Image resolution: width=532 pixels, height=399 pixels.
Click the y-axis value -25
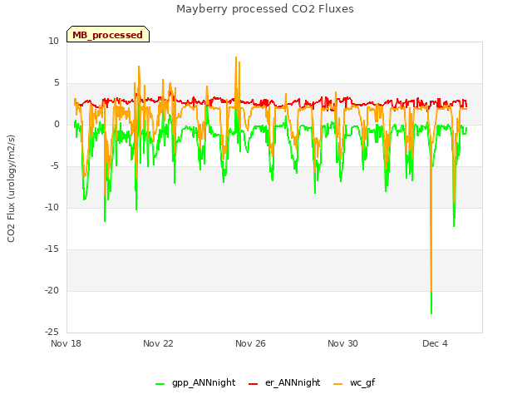pos(52,332)
